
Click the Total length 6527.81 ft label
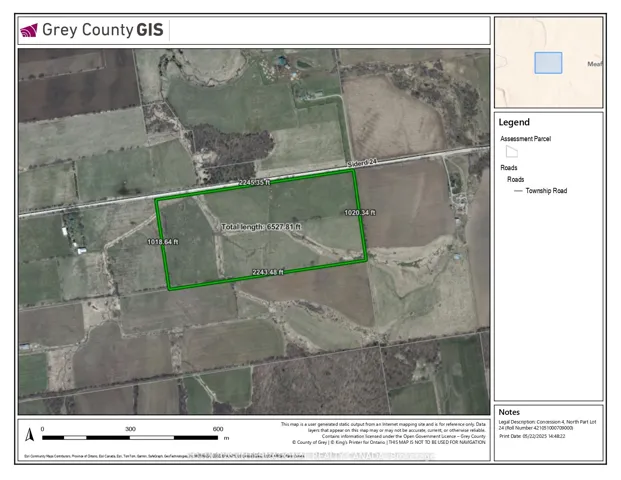pos(261,227)
